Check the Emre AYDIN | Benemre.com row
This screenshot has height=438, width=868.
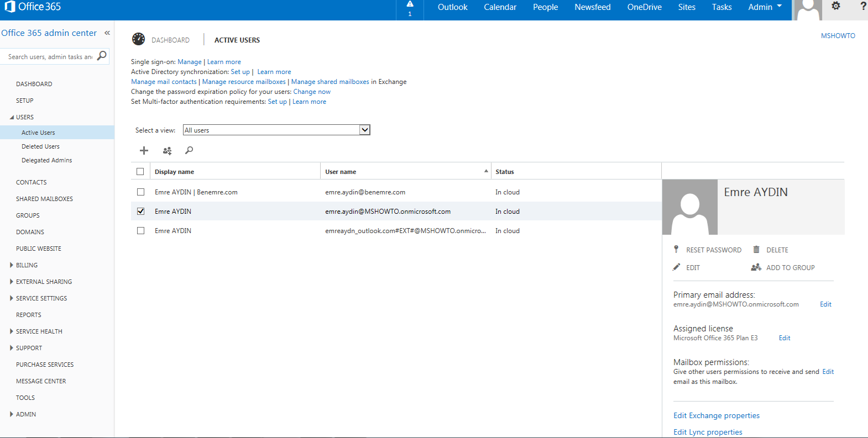point(140,192)
